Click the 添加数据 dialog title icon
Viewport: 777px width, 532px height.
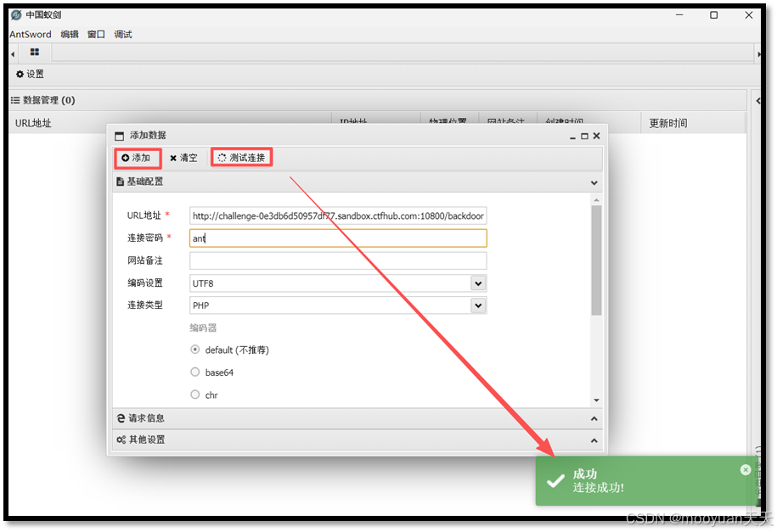pyautogui.click(x=120, y=137)
